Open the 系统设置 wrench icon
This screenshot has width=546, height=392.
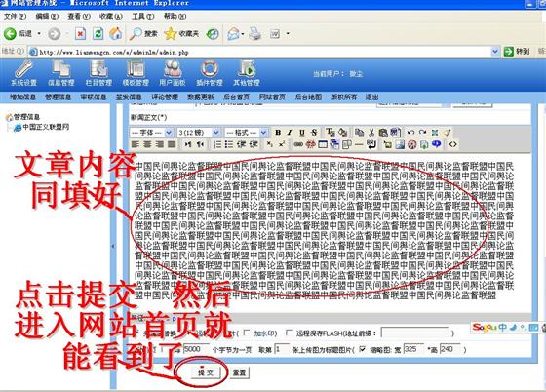pyautogui.click(x=23, y=73)
